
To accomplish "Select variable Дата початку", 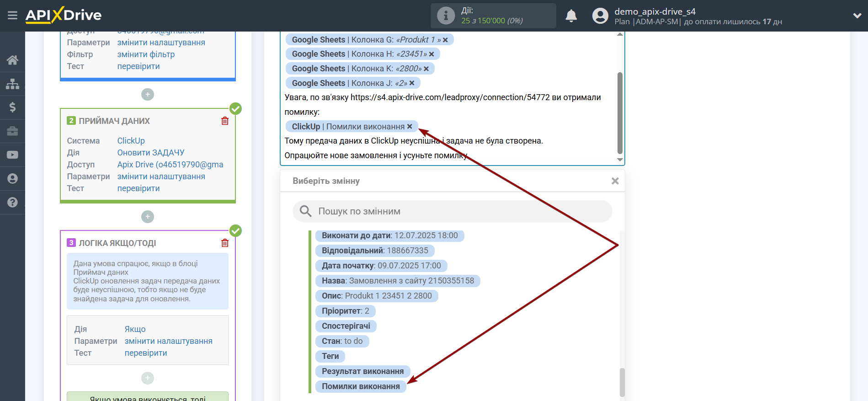I will pyautogui.click(x=381, y=266).
